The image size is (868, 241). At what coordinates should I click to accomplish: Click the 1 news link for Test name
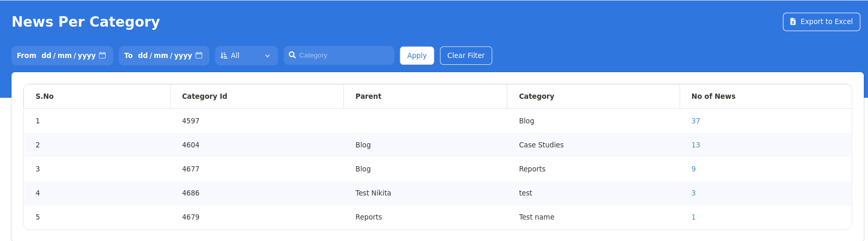[x=693, y=217]
